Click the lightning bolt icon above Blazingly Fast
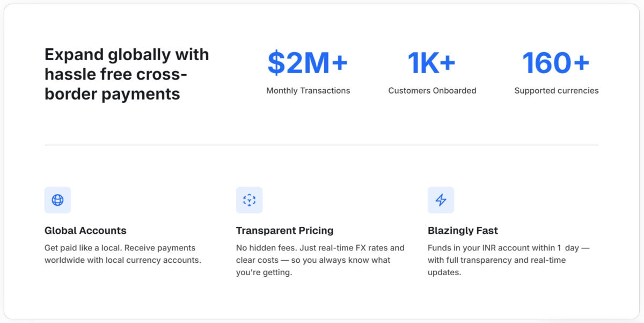This screenshot has height=323, width=644. 441,200
